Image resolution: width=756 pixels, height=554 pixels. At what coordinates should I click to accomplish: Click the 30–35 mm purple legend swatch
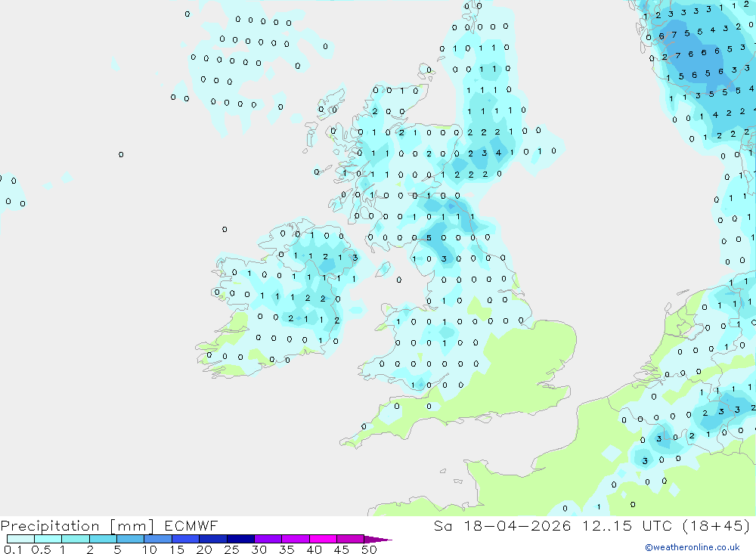coord(268,539)
